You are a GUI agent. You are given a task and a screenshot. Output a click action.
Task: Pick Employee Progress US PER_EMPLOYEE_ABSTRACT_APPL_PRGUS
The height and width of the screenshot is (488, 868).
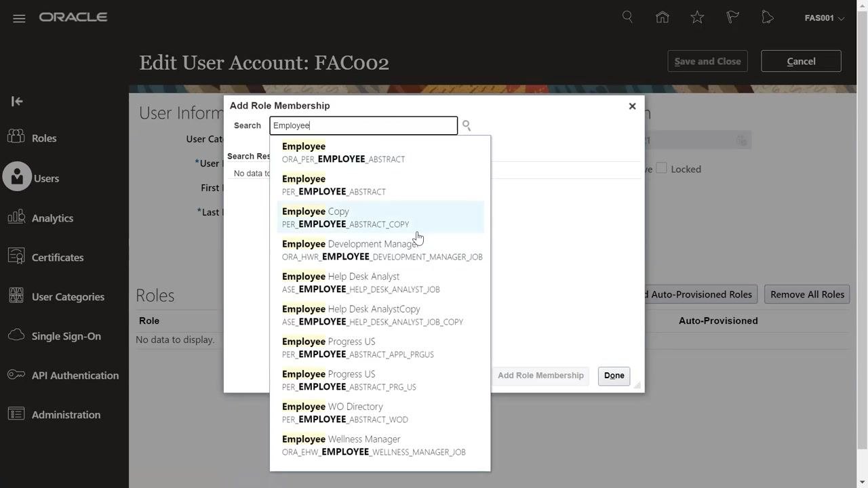click(380, 348)
